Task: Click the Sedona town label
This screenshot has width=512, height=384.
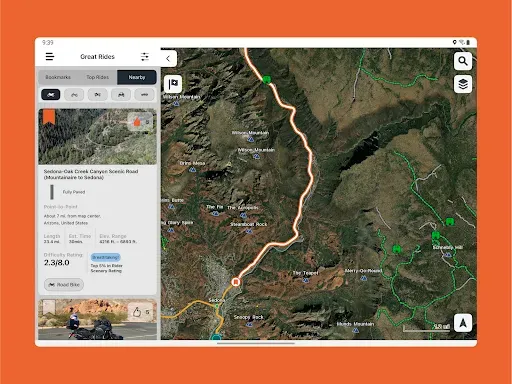Action: click(217, 300)
